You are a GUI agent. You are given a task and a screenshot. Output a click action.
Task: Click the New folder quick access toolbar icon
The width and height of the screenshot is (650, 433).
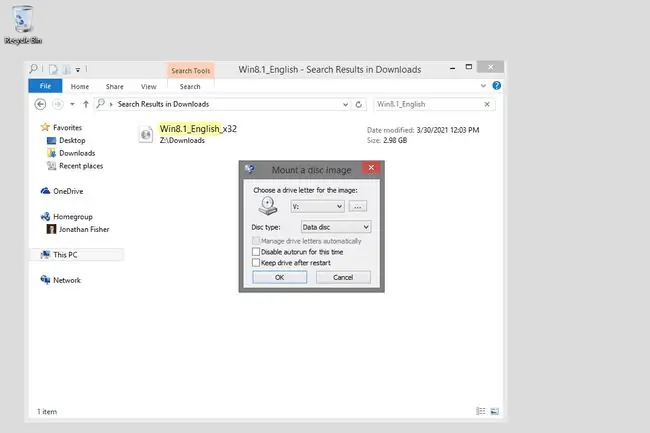(x=66, y=70)
